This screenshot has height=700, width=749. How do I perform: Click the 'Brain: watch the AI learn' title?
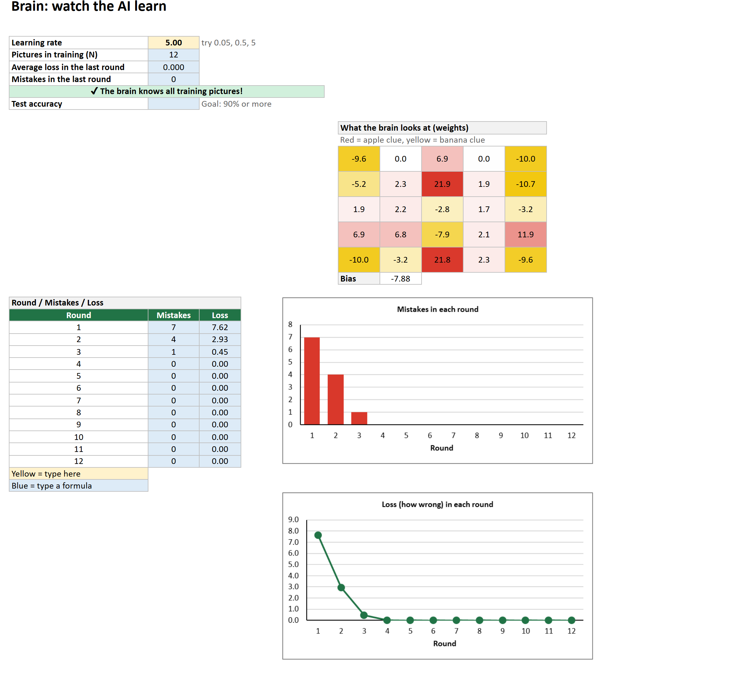[x=89, y=6]
